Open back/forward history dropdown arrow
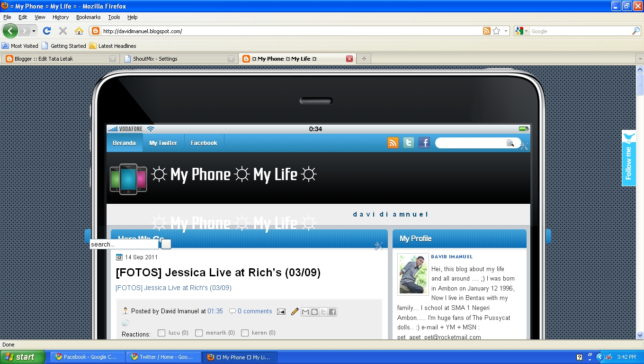644x364 pixels. (34, 31)
